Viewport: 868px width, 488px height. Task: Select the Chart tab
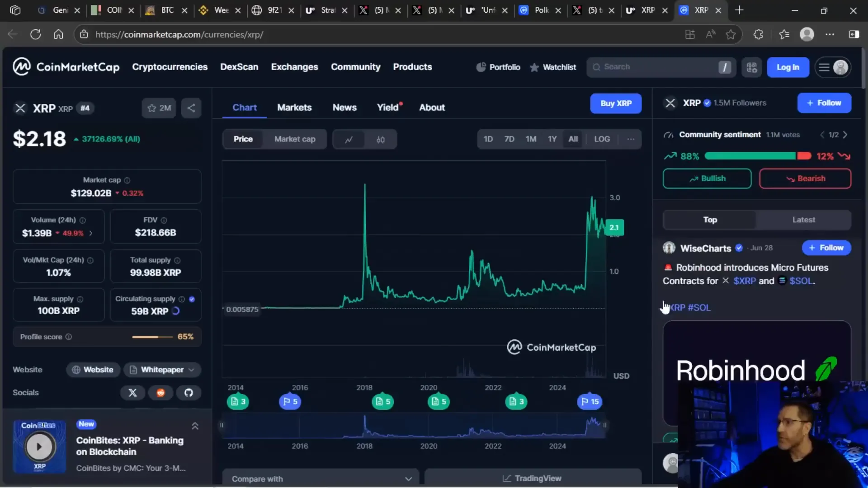point(245,108)
